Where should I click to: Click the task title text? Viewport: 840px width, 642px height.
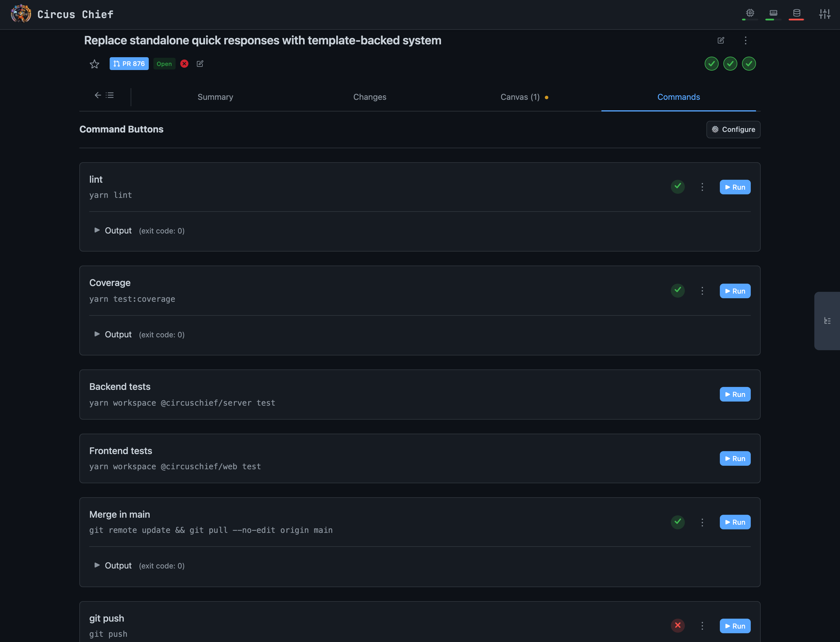coord(263,41)
